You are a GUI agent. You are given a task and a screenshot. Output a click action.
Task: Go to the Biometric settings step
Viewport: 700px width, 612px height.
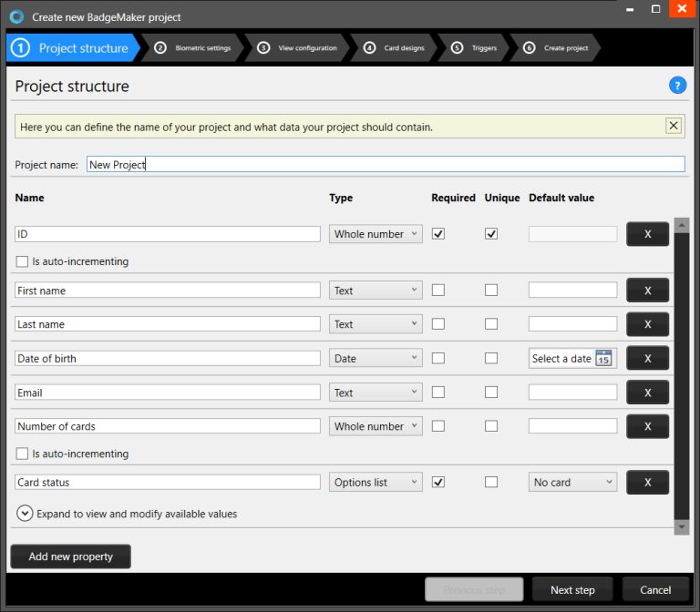tap(193, 48)
